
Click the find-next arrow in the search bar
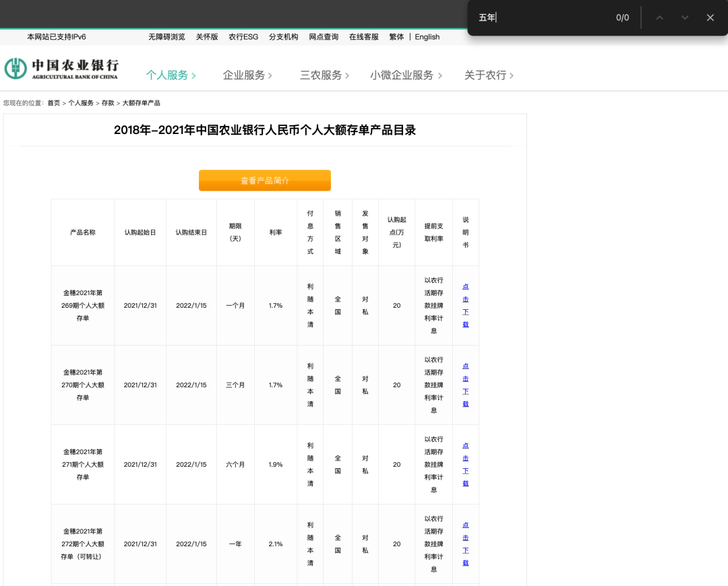pyautogui.click(x=685, y=18)
